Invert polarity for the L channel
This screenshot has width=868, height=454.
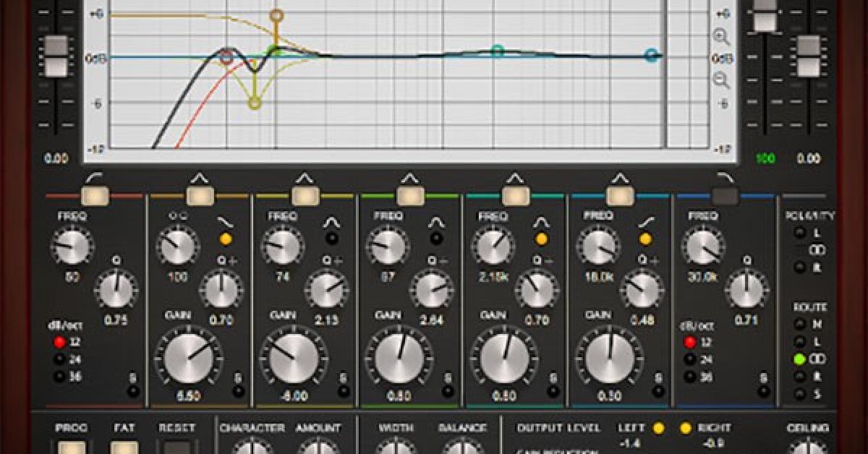coord(799,233)
